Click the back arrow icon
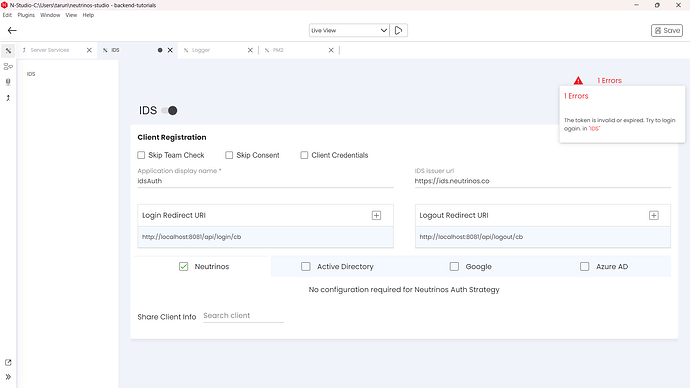The image size is (690, 388). pos(12,30)
